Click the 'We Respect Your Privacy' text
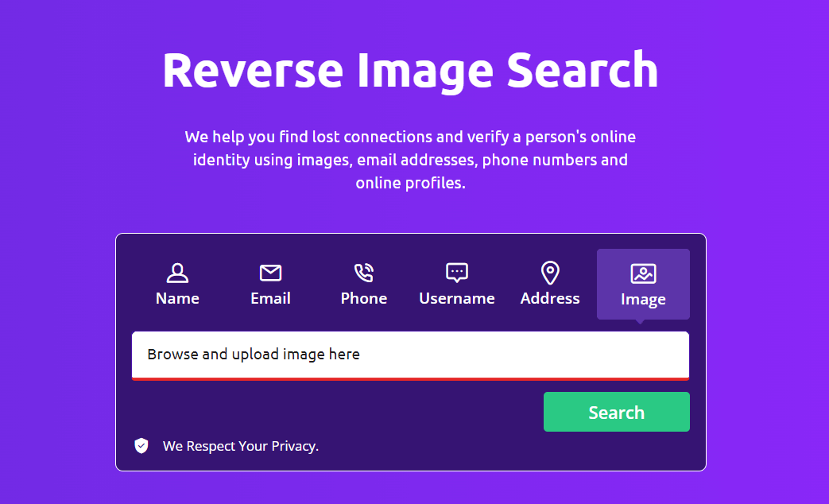Viewport: 829px width, 504px height. 241,447
